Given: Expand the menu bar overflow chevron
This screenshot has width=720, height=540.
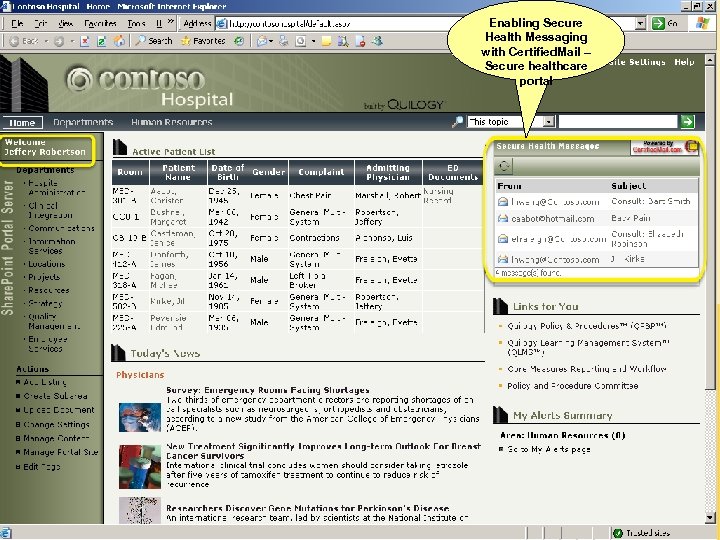Looking at the screenshot, I should coord(170,22).
